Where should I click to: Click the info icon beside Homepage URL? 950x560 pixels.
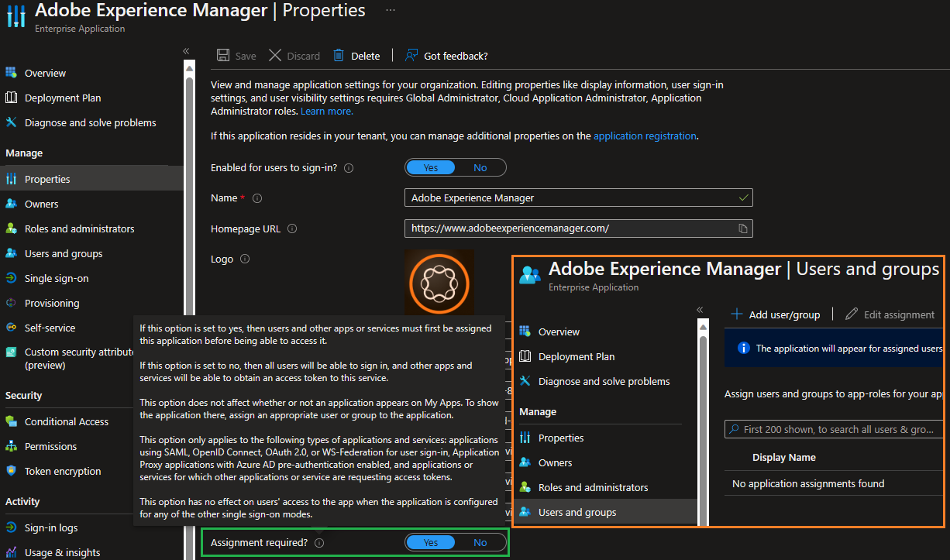coord(292,229)
